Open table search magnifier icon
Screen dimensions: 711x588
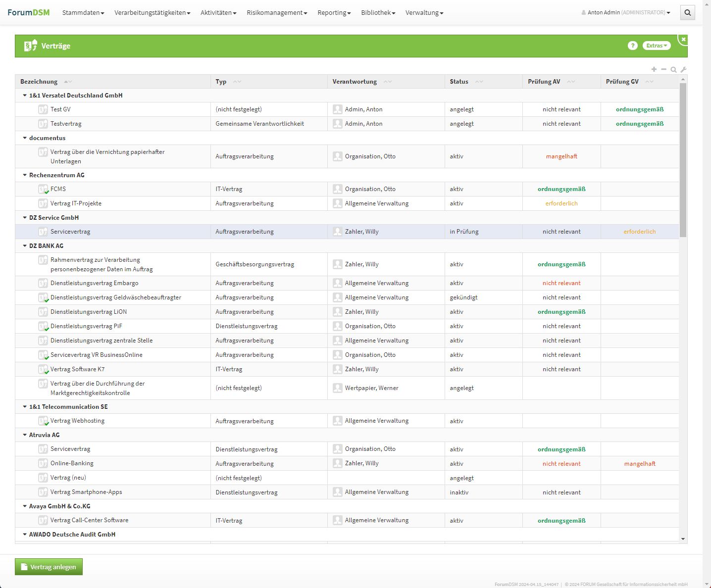(673, 70)
